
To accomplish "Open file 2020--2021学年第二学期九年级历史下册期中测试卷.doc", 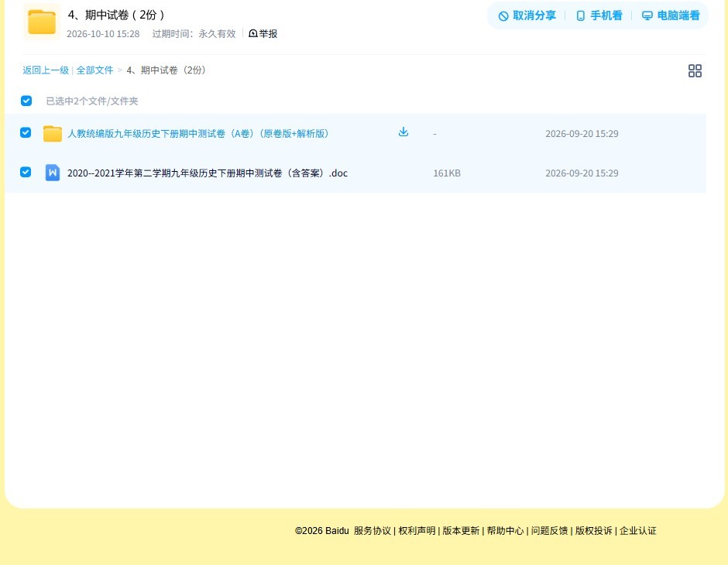I will [207, 173].
